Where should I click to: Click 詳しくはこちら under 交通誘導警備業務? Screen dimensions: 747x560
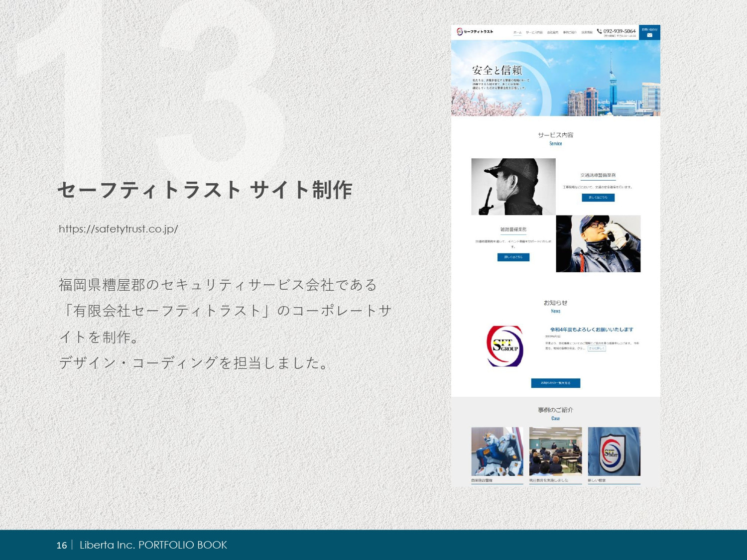[x=598, y=198]
